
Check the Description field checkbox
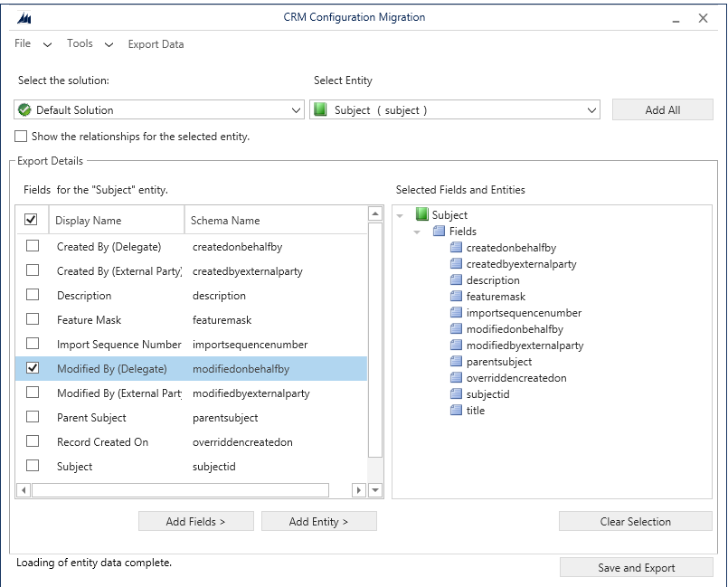33,295
